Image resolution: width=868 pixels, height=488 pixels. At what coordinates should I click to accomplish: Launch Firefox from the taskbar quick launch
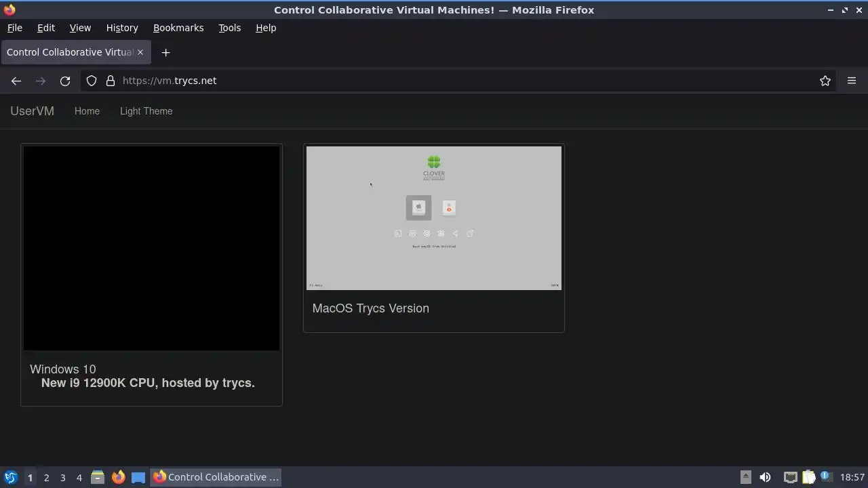pos(118,477)
